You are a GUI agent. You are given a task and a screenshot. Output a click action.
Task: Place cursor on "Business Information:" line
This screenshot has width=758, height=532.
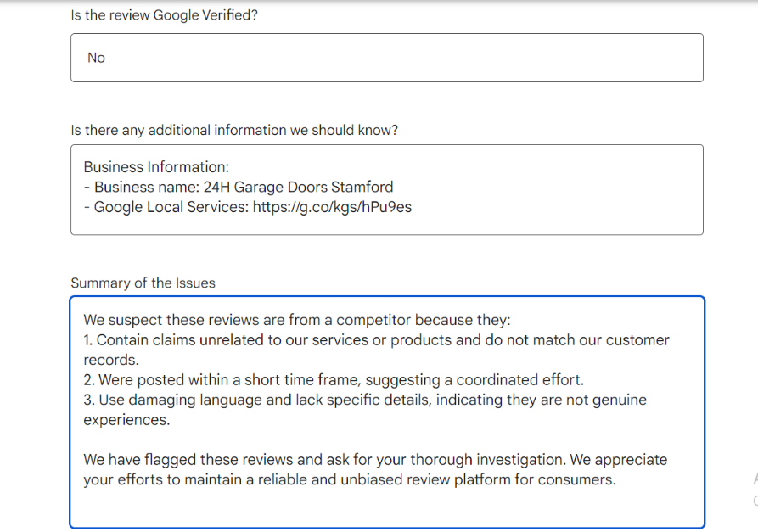click(156, 167)
